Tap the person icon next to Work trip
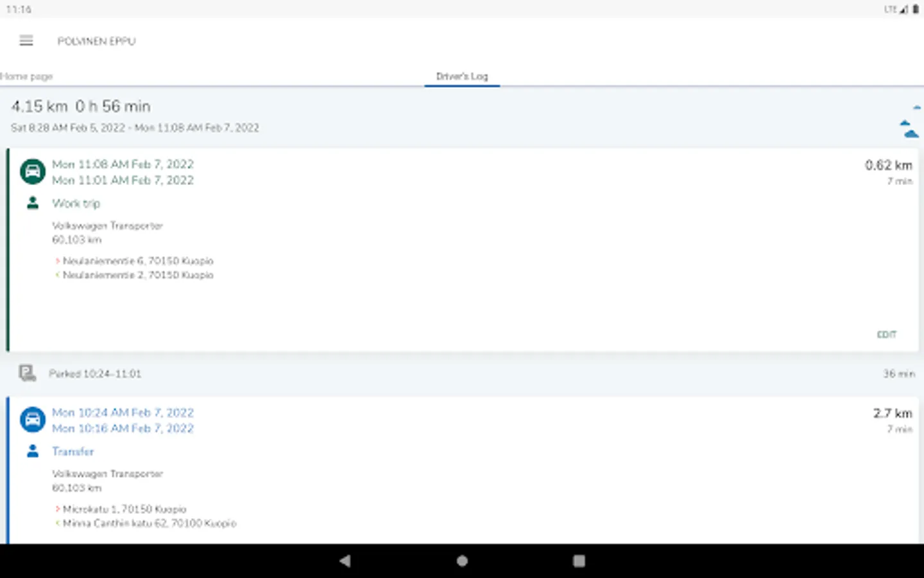 (x=33, y=203)
